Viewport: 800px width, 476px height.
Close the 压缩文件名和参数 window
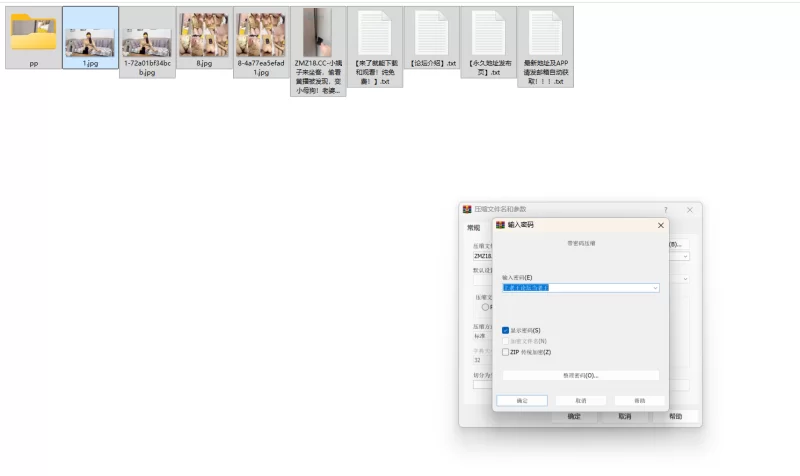[690, 210]
